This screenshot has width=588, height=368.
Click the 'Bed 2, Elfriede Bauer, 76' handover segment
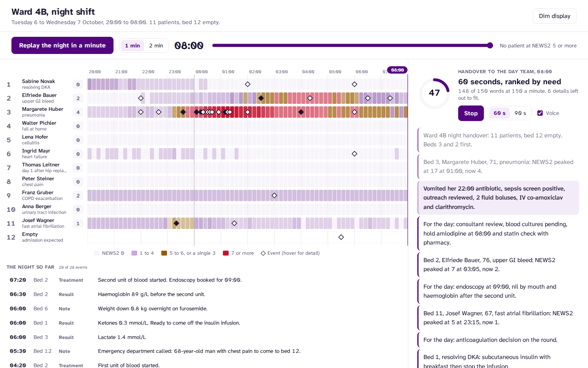click(498, 265)
